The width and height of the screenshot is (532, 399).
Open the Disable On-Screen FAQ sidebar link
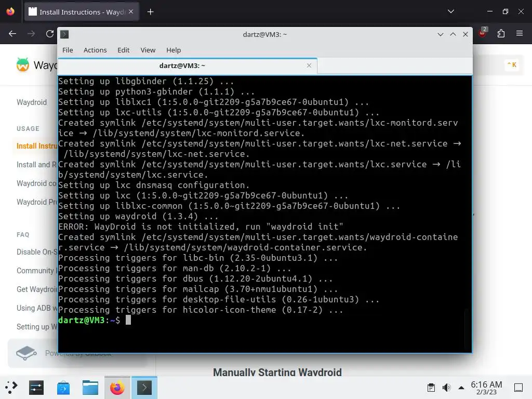(x=37, y=252)
